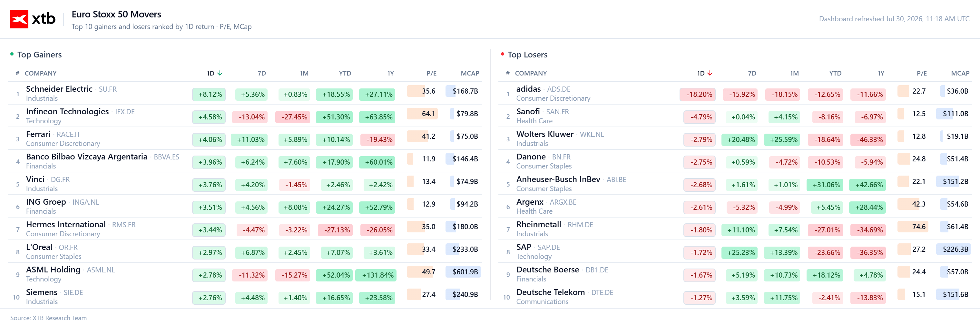Open Deutsche Telekom company name
Viewport: 980px width, 326px height.
(x=551, y=292)
